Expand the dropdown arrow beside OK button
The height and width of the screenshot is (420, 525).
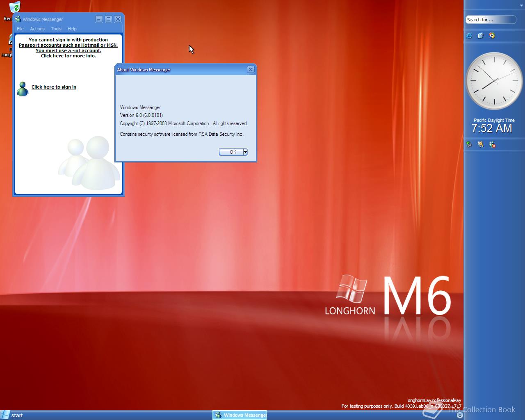coord(245,152)
